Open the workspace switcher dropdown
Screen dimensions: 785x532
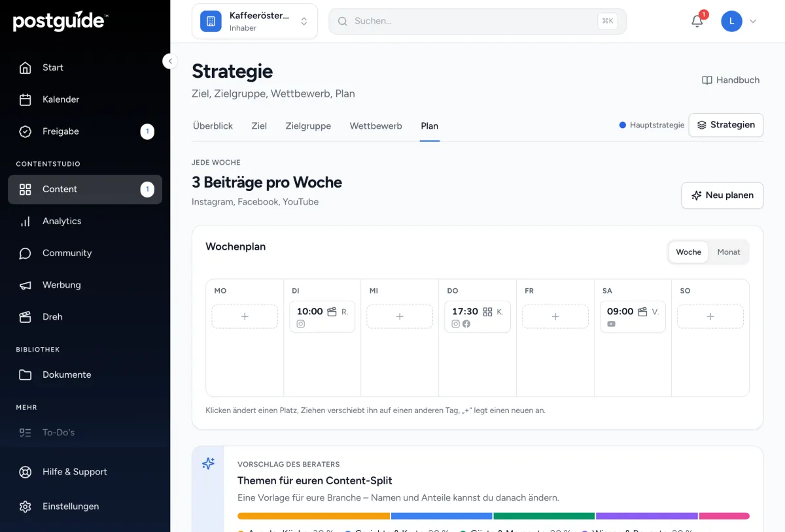point(254,22)
